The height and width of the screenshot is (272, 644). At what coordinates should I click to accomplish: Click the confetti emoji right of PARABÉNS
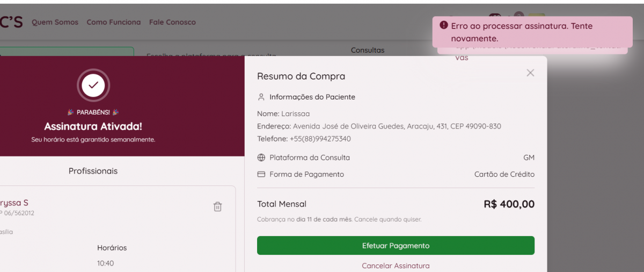115,112
